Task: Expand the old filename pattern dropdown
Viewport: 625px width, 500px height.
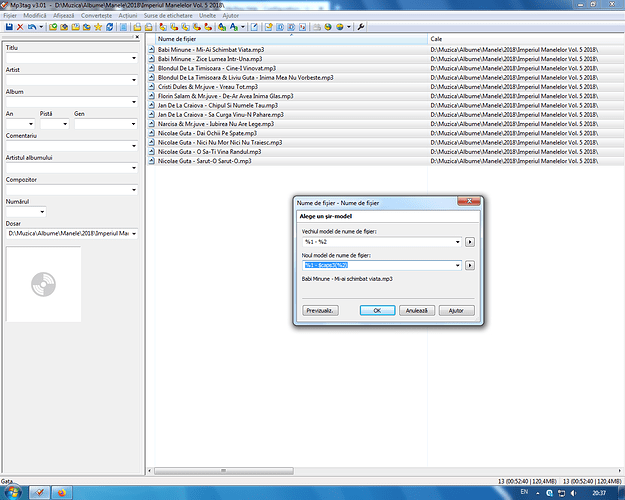Action: pos(458,242)
